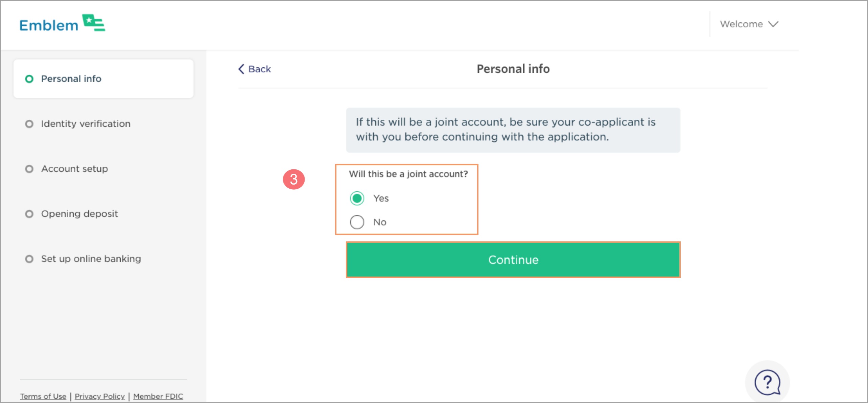The height and width of the screenshot is (403, 868).
Task: Click the Personal info step circle
Action: pos(29,79)
